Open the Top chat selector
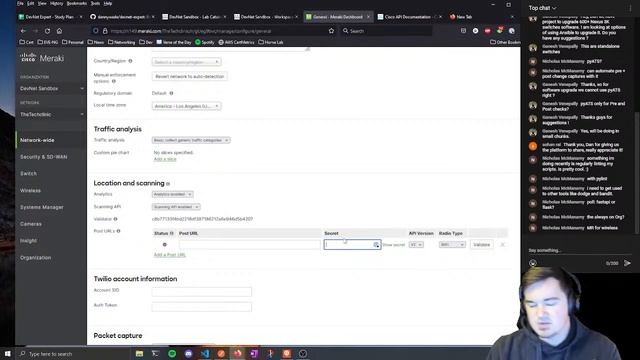 pos(542,8)
